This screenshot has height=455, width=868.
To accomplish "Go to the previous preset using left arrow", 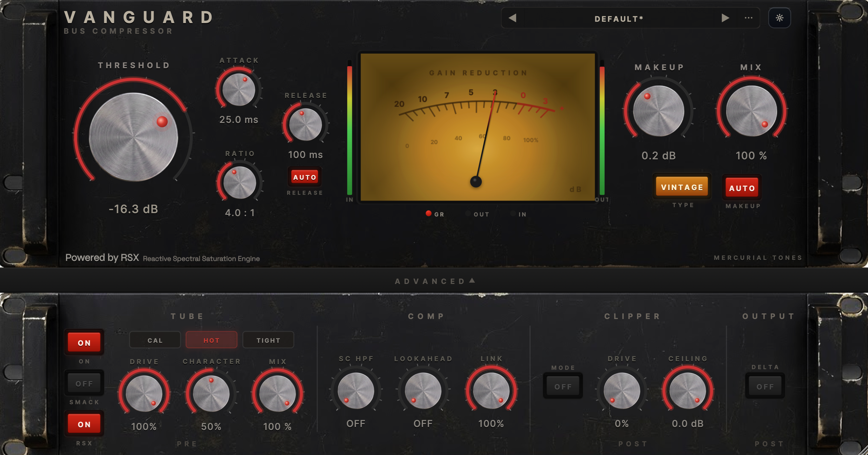I will pos(512,18).
